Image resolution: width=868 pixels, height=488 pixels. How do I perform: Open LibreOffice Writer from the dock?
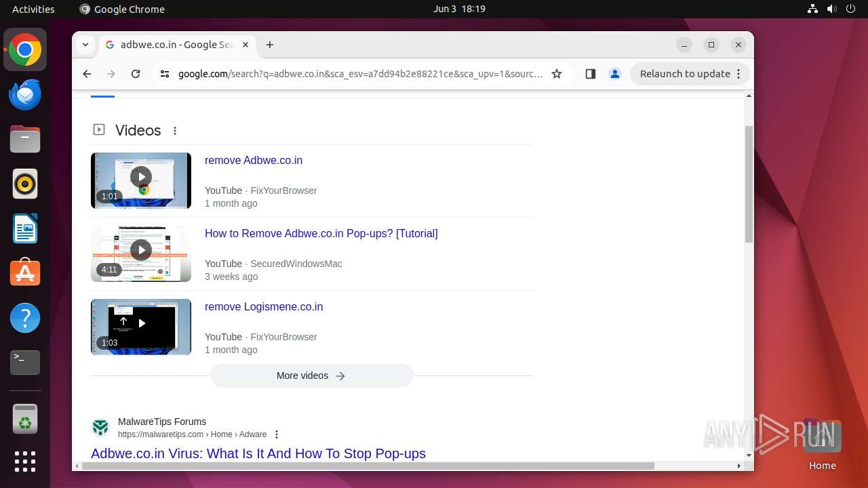[25, 229]
